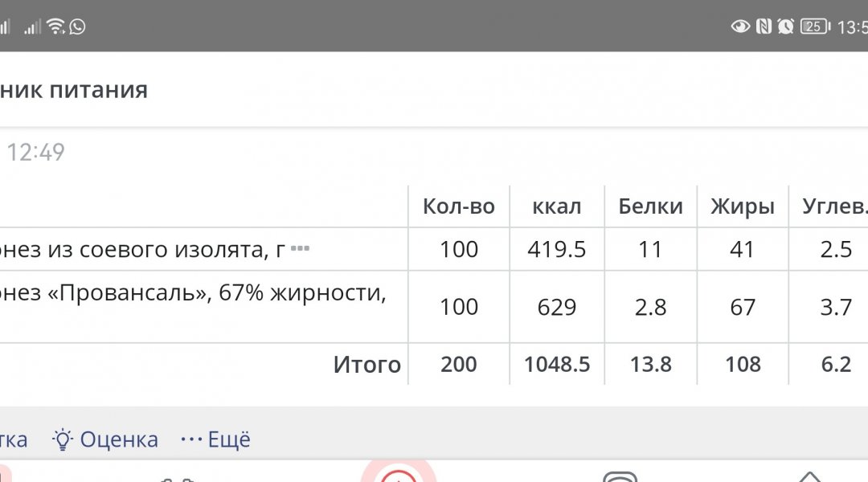The image size is (868, 482).
Task: Open three-dot options for soy isolate mayonnaise
Action: point(300,248)
